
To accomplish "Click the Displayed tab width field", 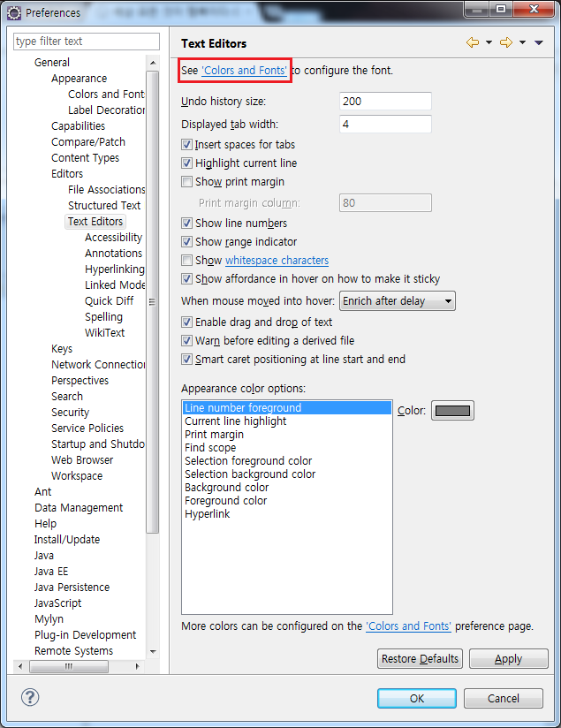I will [x=385, y=124].
